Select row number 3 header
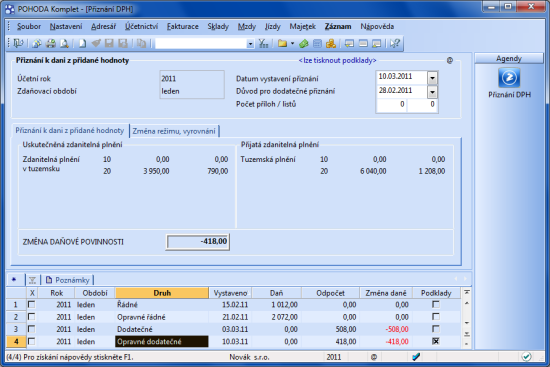550x367 pixels. coord(16,329)
